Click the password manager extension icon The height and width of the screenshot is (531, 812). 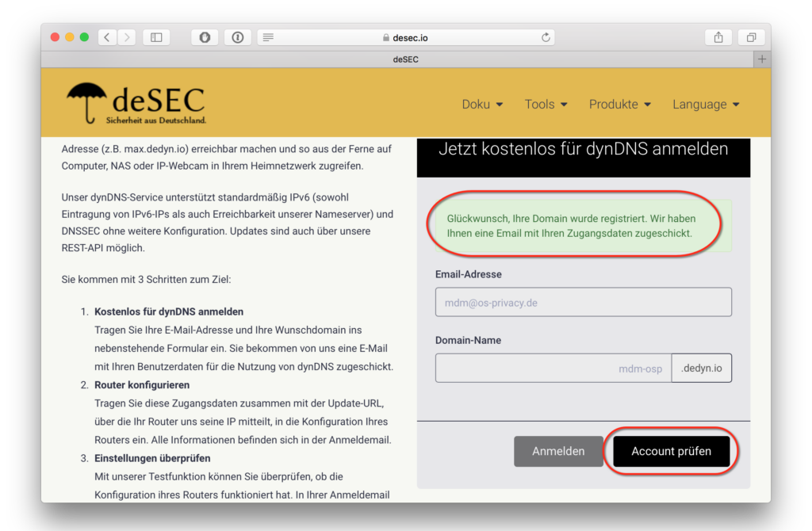point(238,37)
